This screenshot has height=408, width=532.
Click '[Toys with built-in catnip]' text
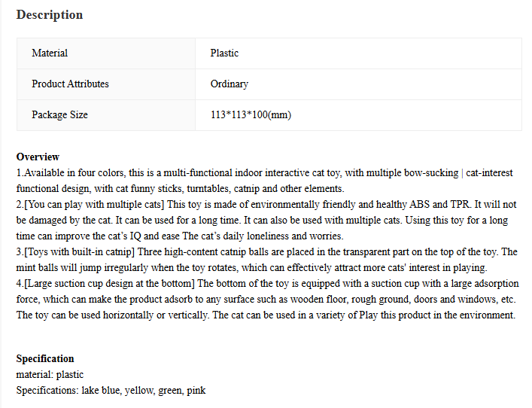[80, 252]
